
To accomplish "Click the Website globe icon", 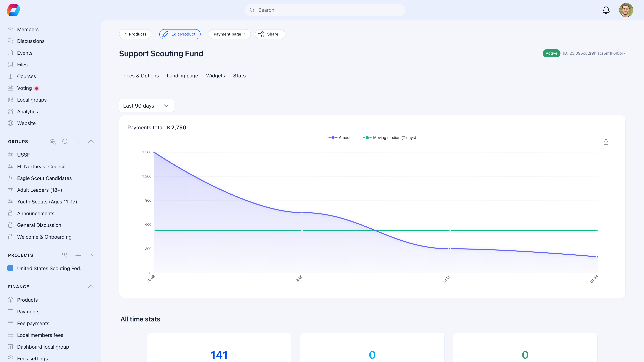I will (x=11, y=123).
